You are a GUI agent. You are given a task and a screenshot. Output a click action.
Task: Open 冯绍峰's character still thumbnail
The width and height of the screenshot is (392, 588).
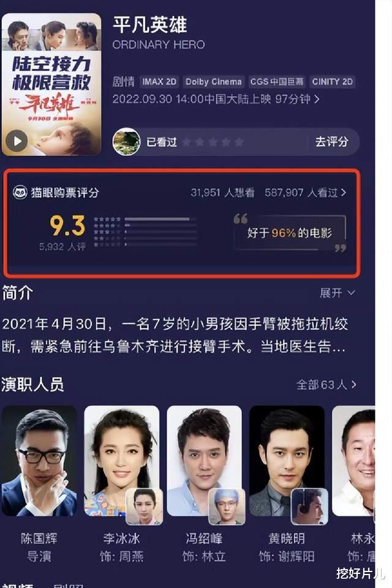(x=227, y=506)
